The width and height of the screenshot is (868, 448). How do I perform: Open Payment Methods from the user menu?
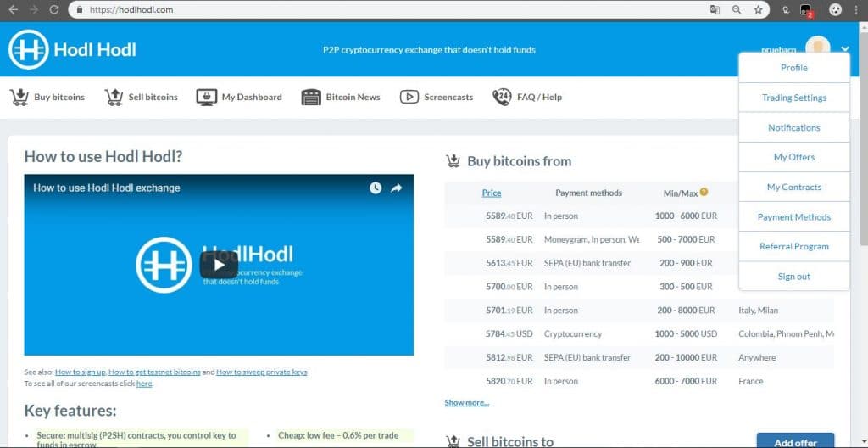click(x=793, y=217)
